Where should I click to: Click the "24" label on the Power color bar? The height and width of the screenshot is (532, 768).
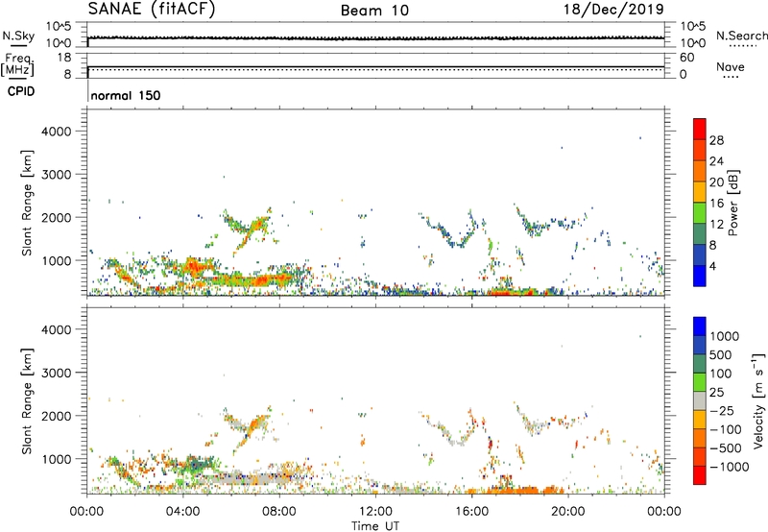point(716,161)
